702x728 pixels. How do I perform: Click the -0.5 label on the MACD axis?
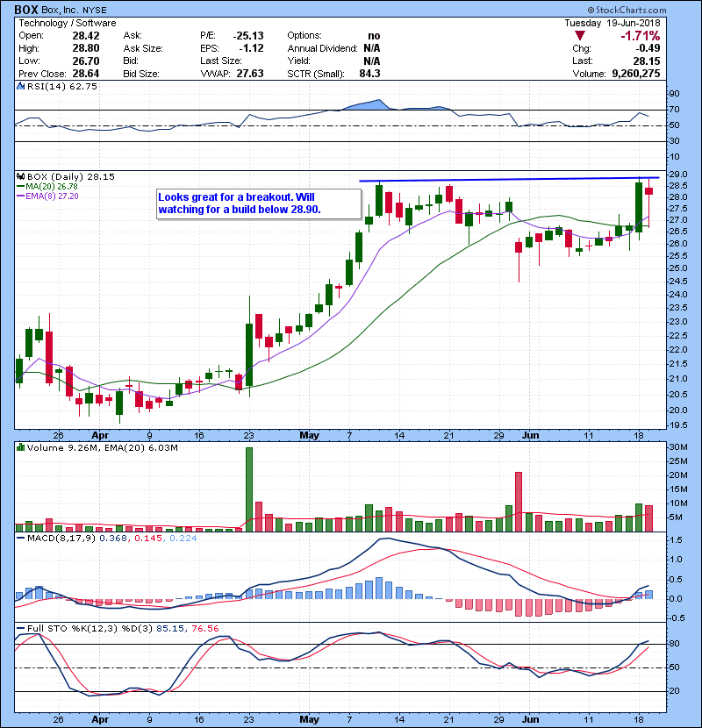[676, 618]
